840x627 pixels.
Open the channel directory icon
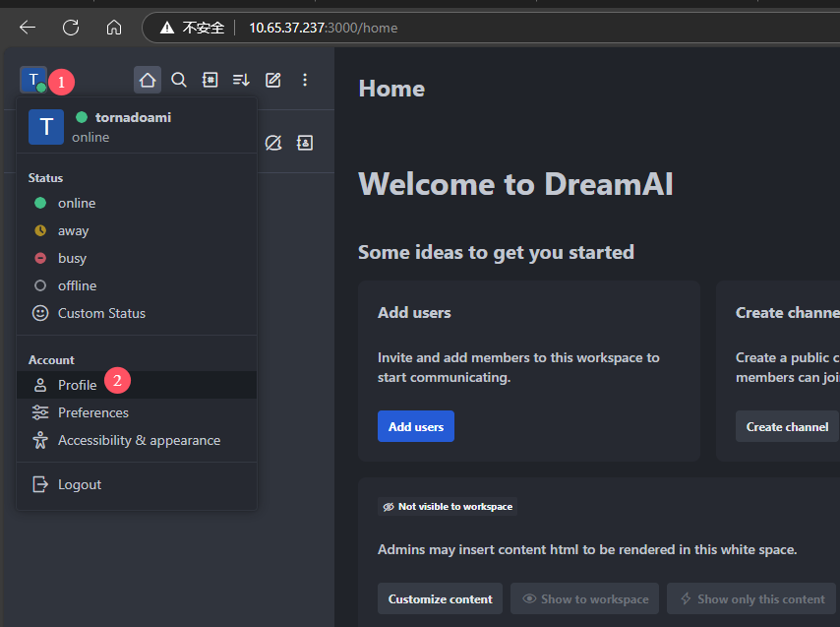tap(210, 80)
